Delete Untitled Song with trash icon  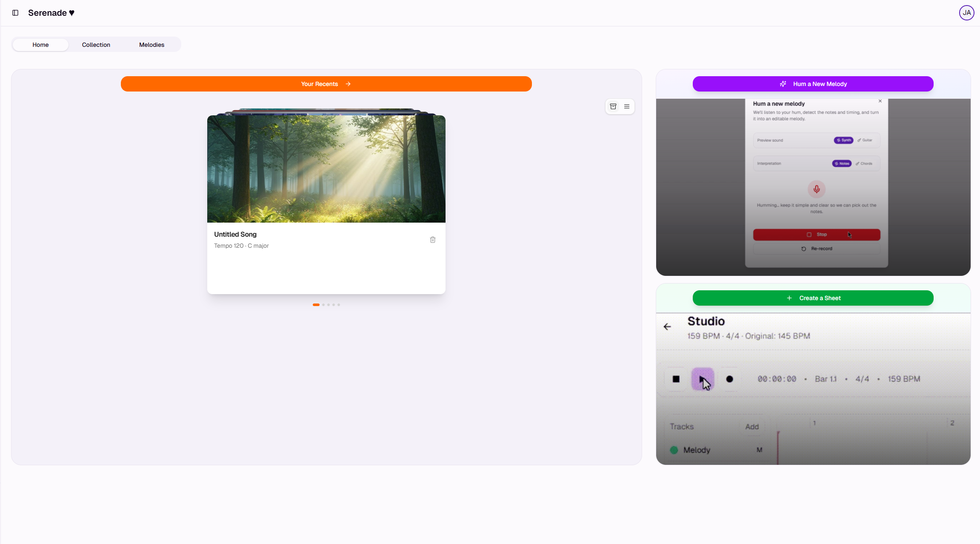coord(433,240)
